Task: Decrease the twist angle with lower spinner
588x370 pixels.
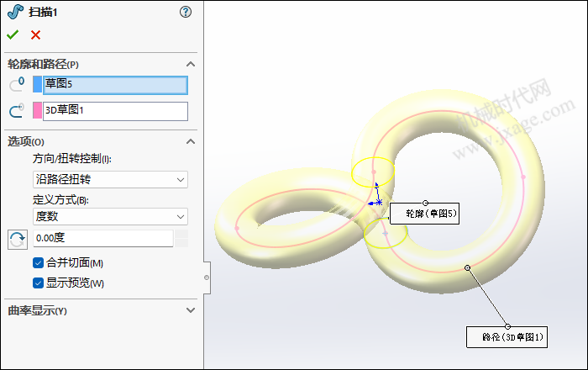Action: tap(181, 243)
